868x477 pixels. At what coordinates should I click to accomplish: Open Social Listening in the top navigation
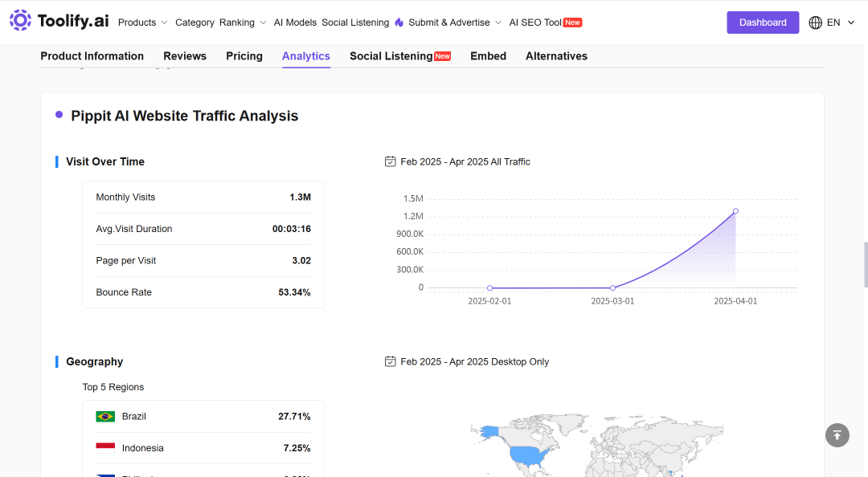355,22
